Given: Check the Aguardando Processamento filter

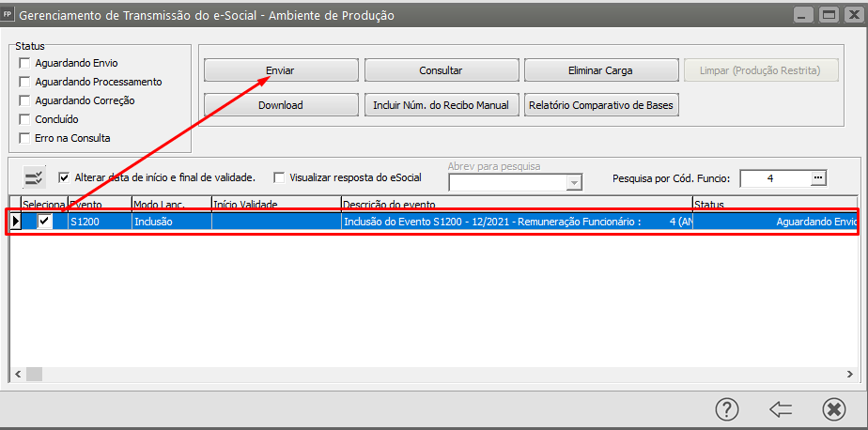Looking at the screenshot, I should point(24,82).
